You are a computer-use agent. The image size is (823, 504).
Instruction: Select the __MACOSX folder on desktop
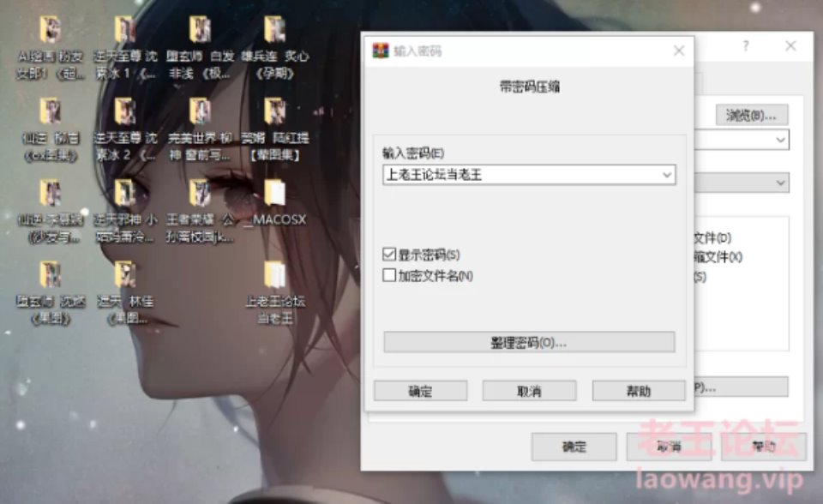(x=274, y=204)
